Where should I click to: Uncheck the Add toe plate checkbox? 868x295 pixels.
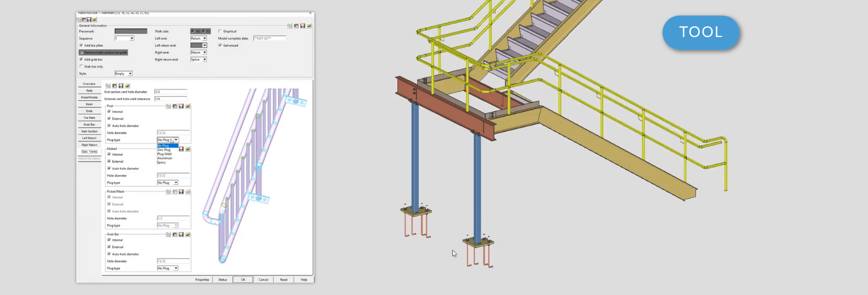click(x=81, y=45)
